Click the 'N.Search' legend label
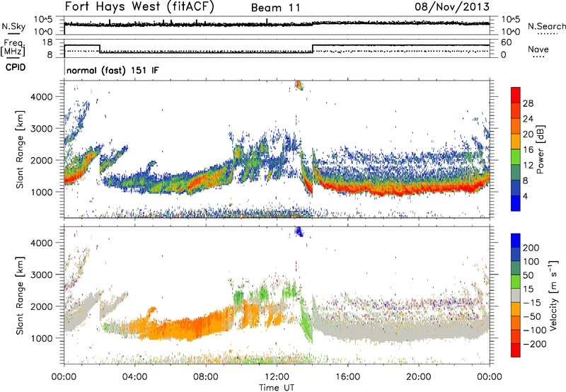 coord(546,26)
